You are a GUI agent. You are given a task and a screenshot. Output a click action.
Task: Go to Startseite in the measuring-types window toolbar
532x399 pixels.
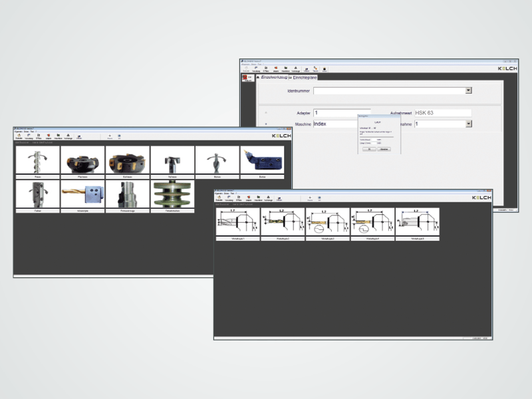(x=219, y=198)
